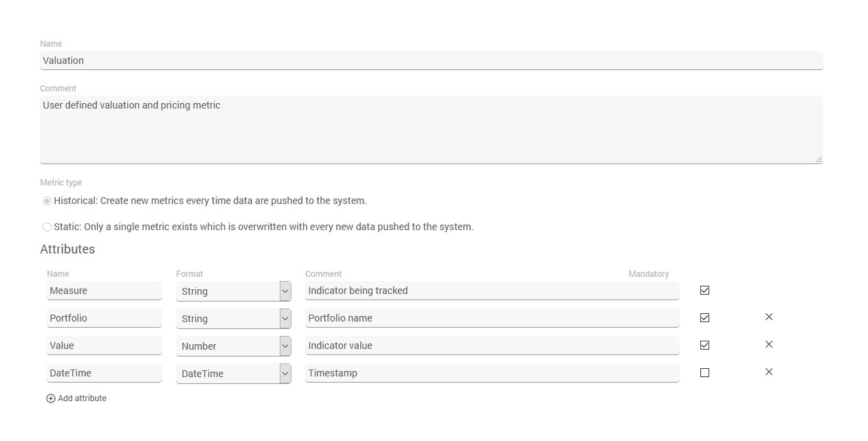The height and width of the screenshot is (441, 868).
Task: Grab the Comment text area resize handle
Action: [819, 159]
